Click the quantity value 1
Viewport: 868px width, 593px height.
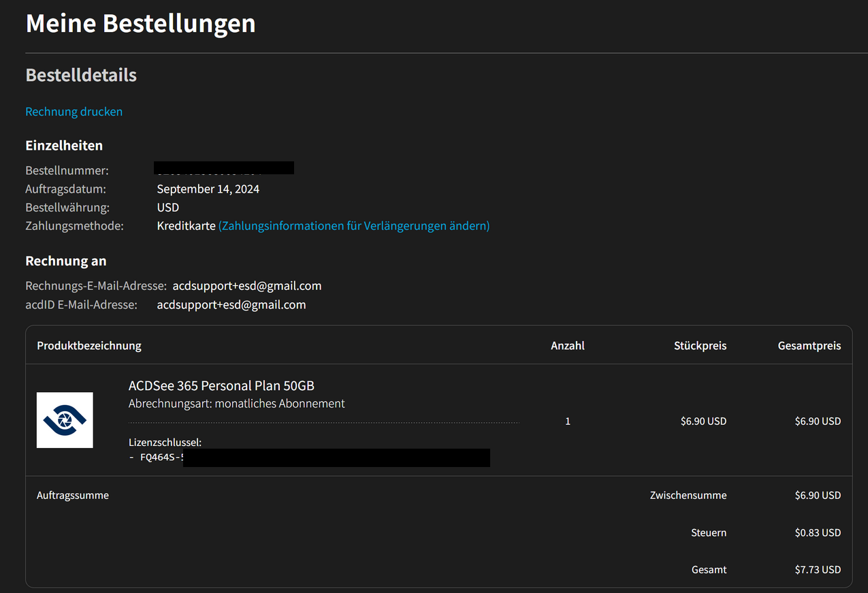[x=568, y=421]
